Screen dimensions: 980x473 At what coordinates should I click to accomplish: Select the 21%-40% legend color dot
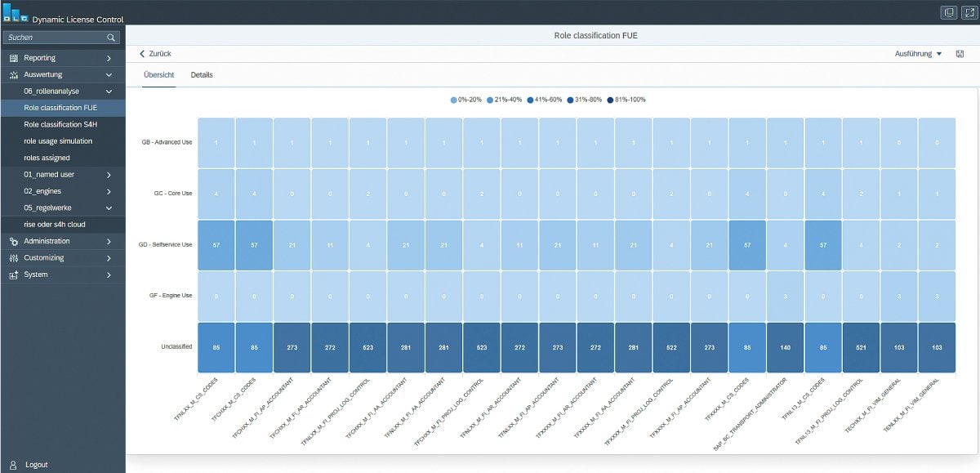click(x=490, y=100)
